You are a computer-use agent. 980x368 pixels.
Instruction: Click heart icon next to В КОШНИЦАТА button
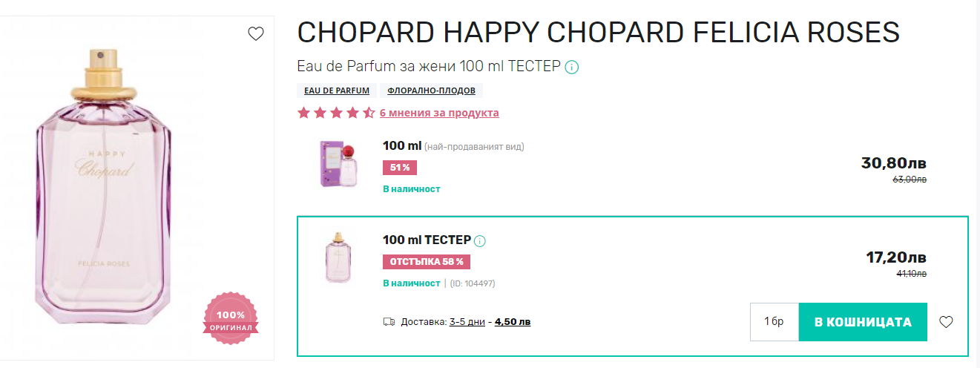[x=946, y=322]
